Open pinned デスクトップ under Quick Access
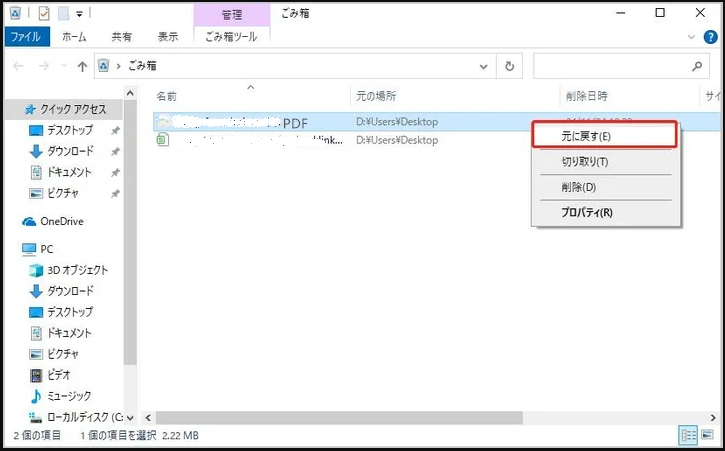725x451 pixels. [70, 130]
